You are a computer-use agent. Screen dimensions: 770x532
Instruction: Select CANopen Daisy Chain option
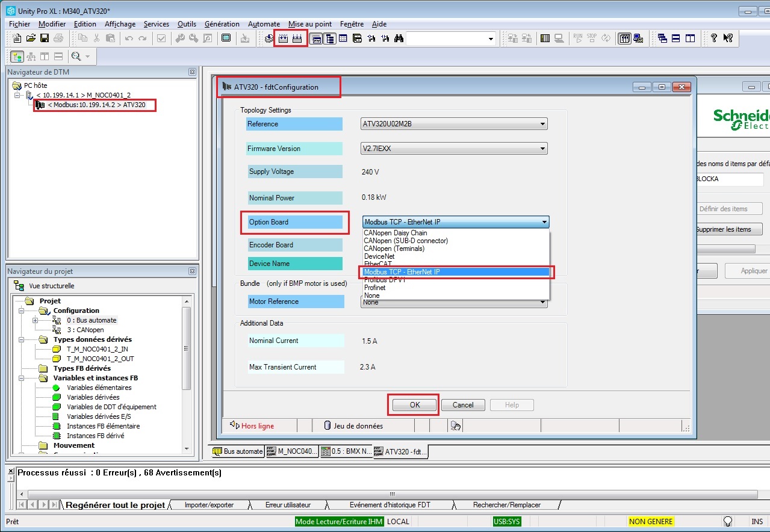[456, 233]
